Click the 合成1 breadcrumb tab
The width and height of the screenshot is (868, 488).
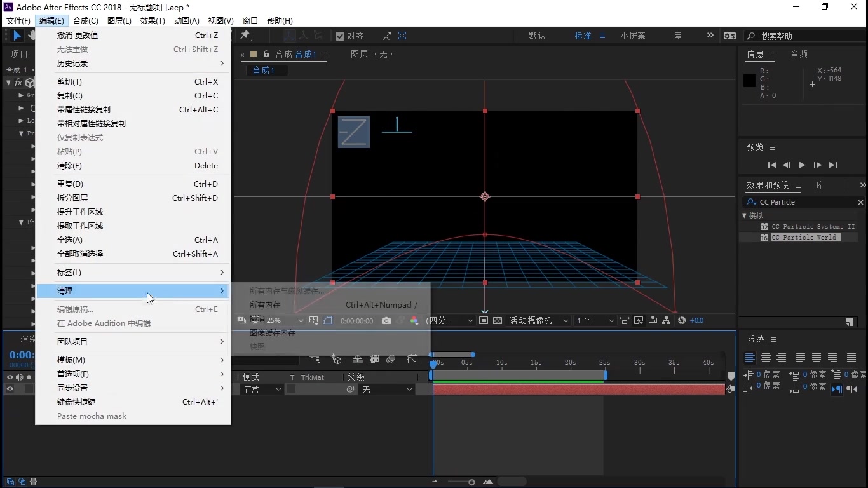[267, 71]
